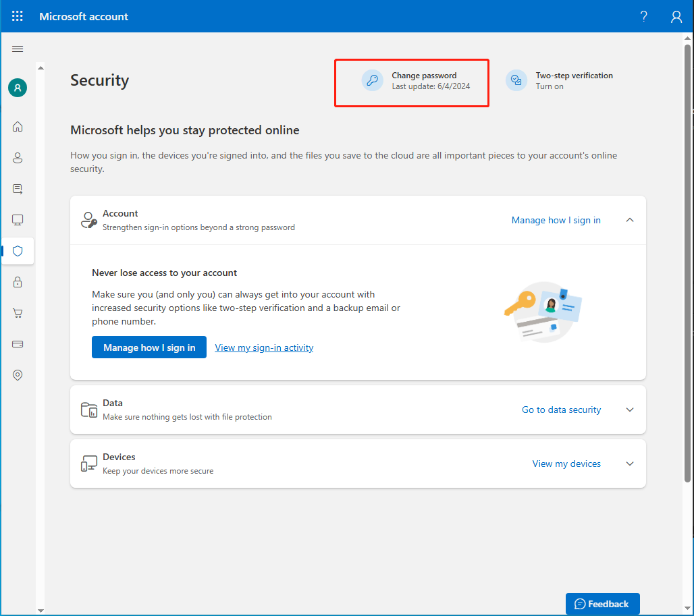Screen dimensions: 694x616
Task: Open the account profile icon top right
Action: [676, 16]
